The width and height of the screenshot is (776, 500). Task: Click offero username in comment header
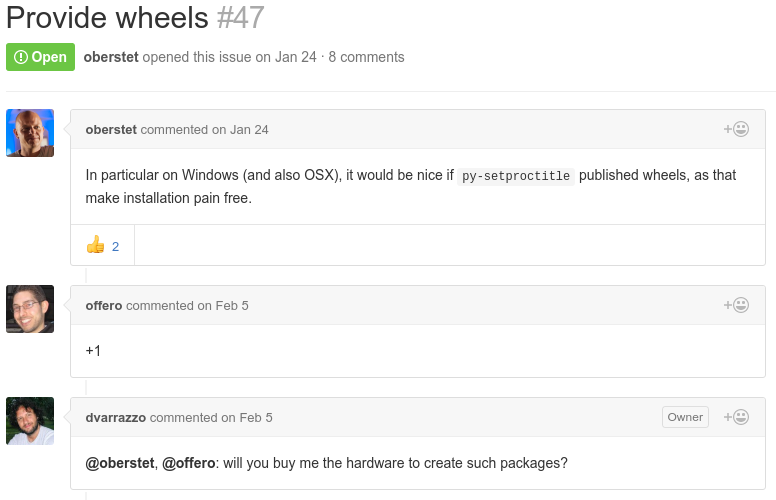coord(104,305)
